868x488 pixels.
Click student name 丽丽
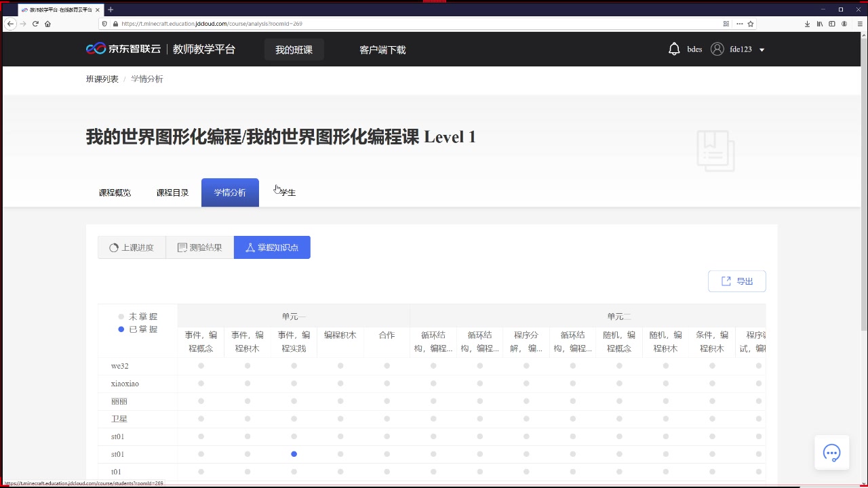[119, 401]
